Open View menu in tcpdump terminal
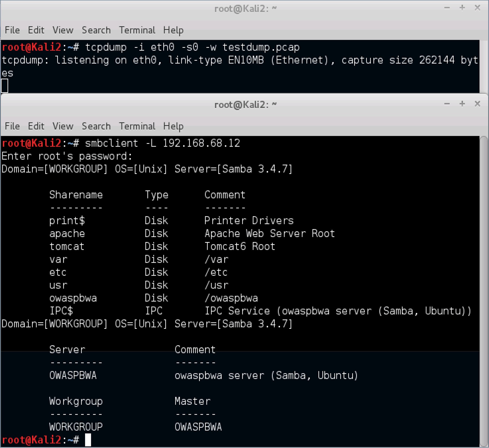The height and width of the screenshot is (448, 489). click(x=63, y=30)
